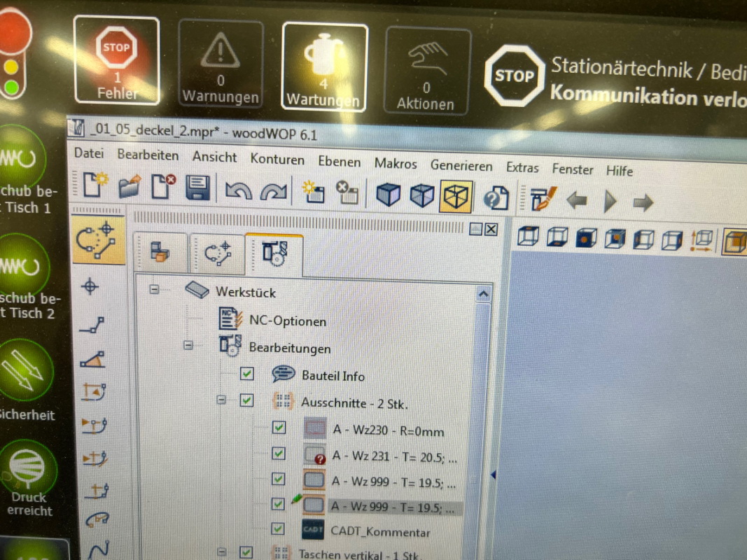
Task: Select the highlighted wireframe cube view icon
Action: pos(456,197)
